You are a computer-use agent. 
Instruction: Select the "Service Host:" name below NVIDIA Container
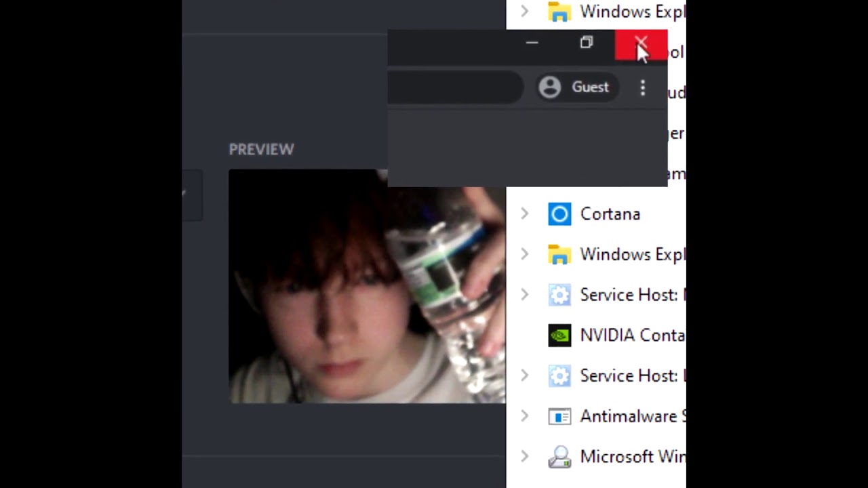tap(629, 376)
